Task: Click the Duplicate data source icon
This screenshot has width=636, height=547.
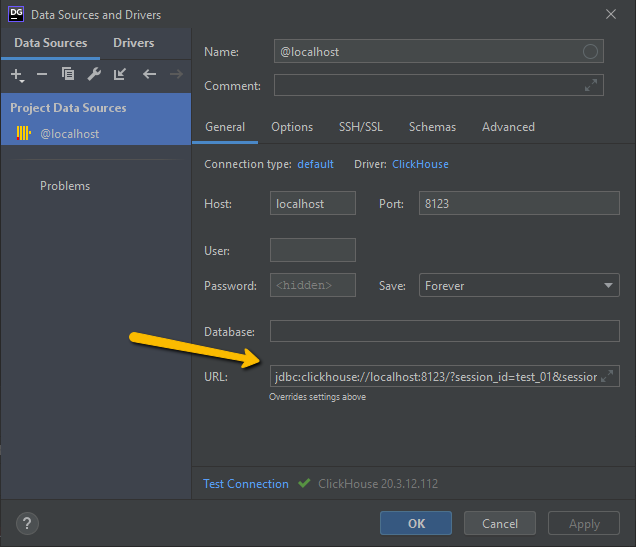Action: (68, 74)
